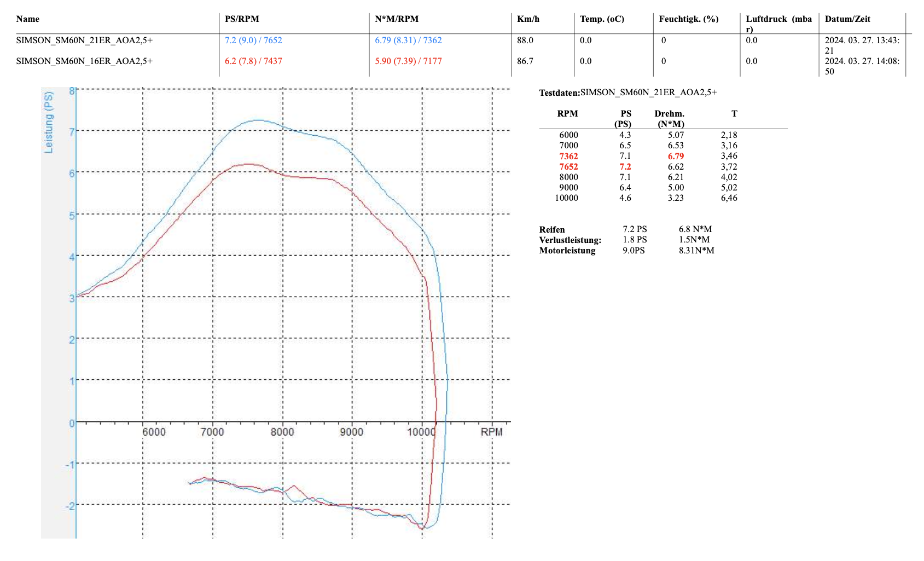
Task: Click the red 7.2 PS cell in Testdaten
Action: [x=625, y=167]
